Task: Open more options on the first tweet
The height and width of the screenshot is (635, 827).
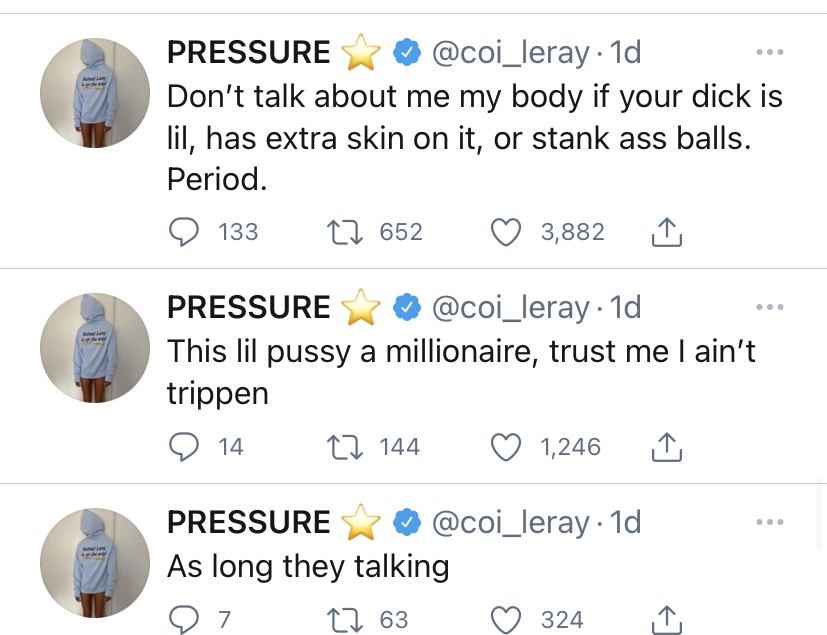Action: 768,52
